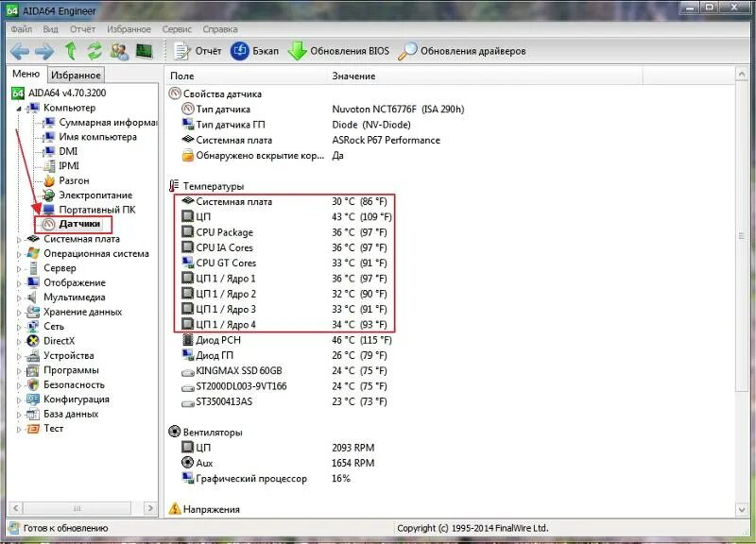Open the Справка menu
Screen dimensions: 756x544
click(x=220, y=29)
